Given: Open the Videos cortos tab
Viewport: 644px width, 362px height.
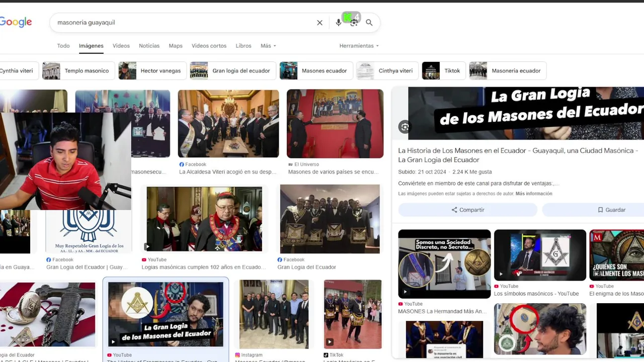Looking at the screenshot, I should click(x=209, y=46).
